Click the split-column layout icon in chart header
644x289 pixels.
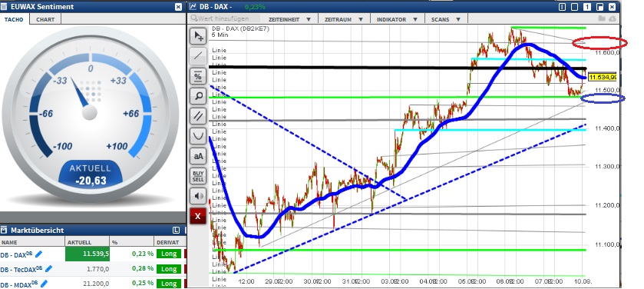pos(563,7)
